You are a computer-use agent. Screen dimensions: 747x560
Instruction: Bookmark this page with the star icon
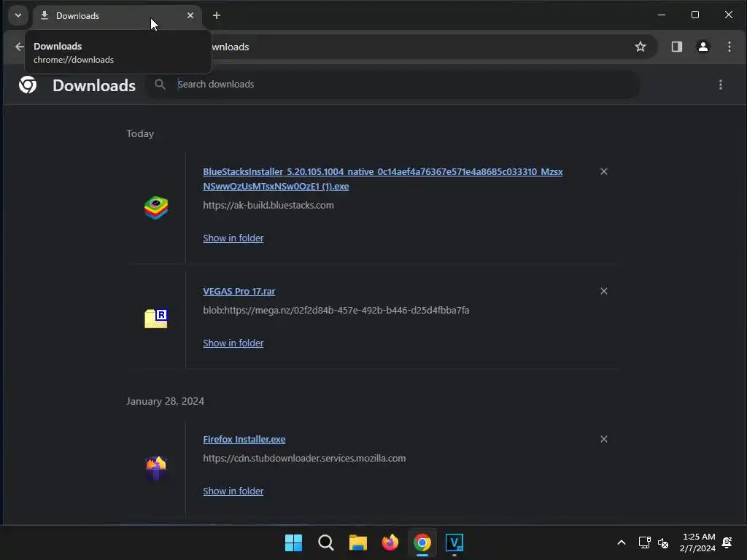tap(640, 47)
